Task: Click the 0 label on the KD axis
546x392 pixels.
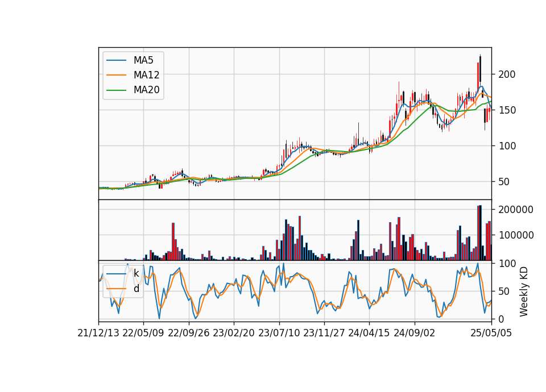Action: click(x=502, y=319)
